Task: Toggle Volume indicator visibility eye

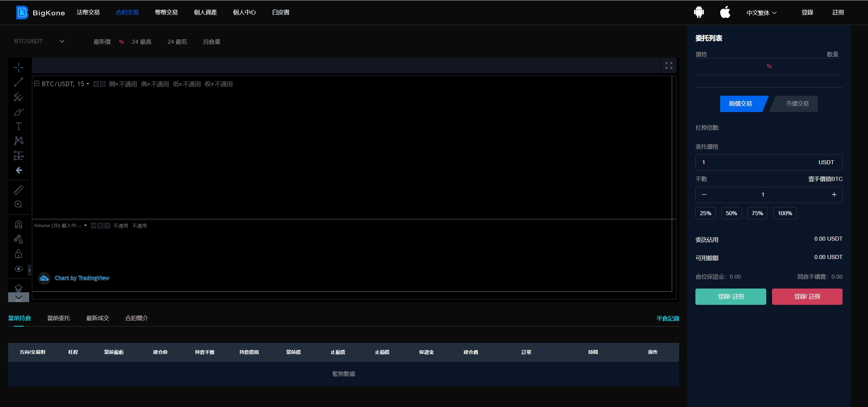Action: (x=94, y=225)
